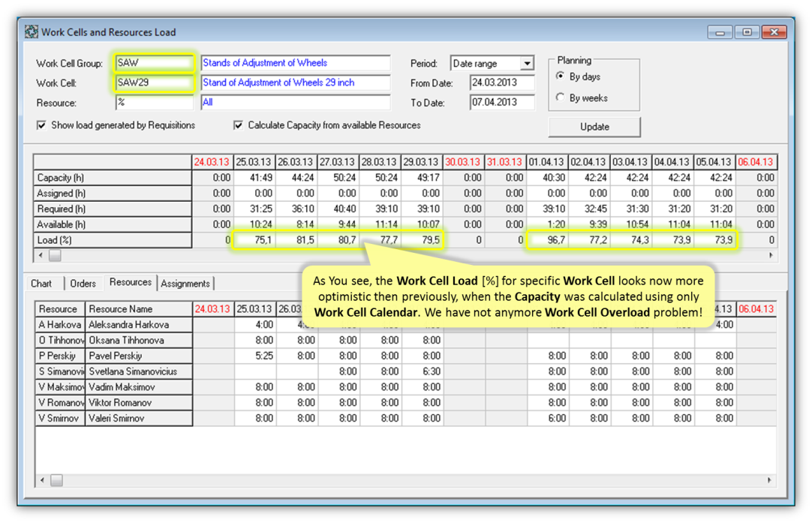Click the 02.04.13 column header in load table
812x523 pixels.
pyautogui.click(x=589, y=162)
